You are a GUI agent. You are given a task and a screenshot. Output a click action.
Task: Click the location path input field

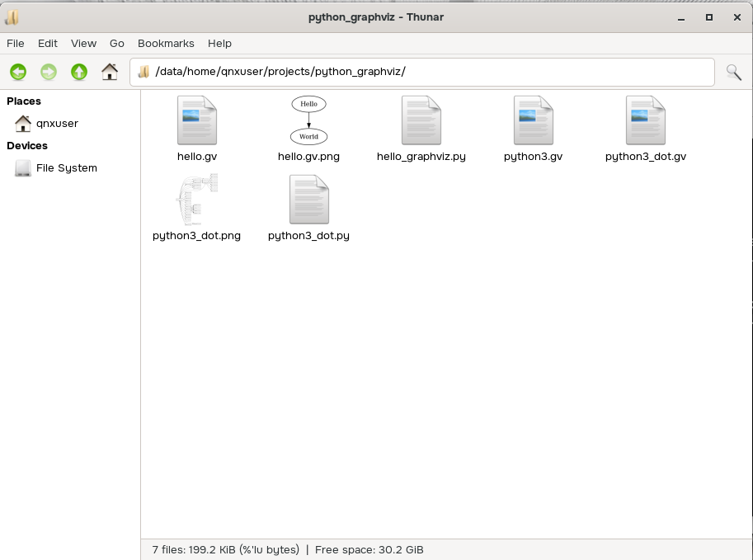tap(429, 72)
